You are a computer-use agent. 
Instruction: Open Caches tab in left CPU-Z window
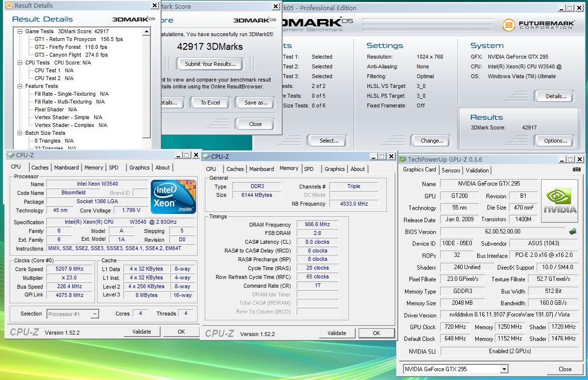(40, 168)
